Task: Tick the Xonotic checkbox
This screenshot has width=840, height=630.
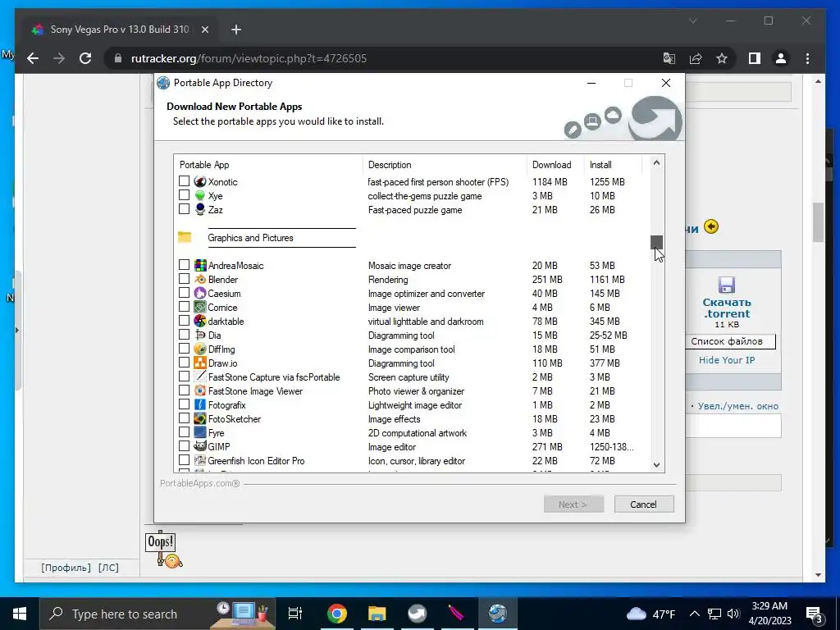Action: [x=184, y=181]
